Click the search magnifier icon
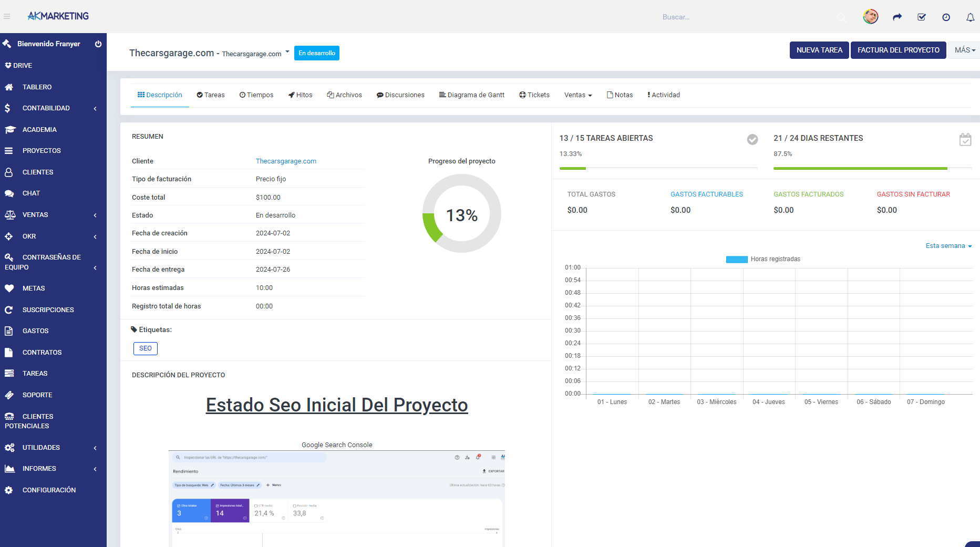980x547 pixels. pos(841,17)
